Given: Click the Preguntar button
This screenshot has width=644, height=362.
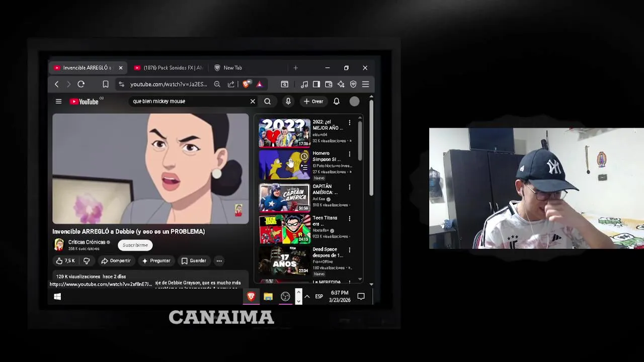Looking at the screenshot, I should (156, 261).
